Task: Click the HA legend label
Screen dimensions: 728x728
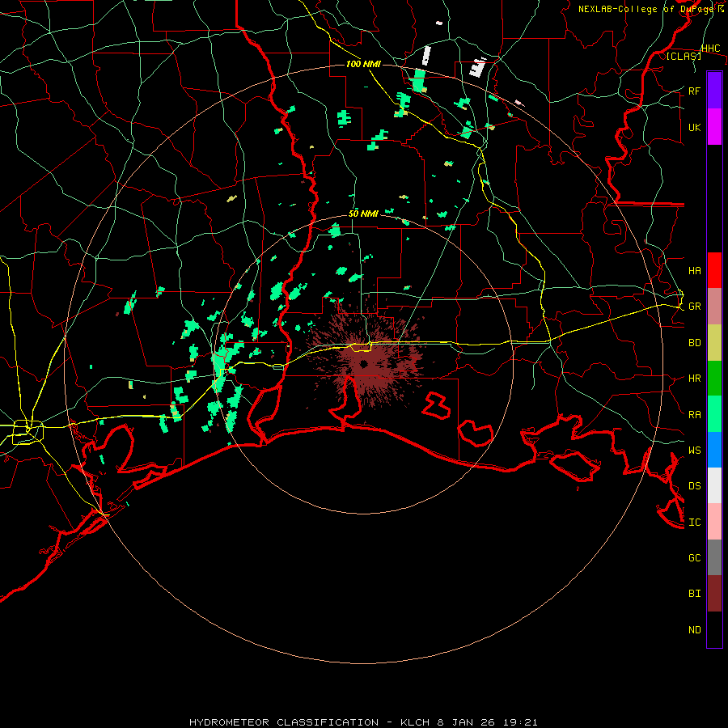Action: pyautogui.click(x=694, y=270)
